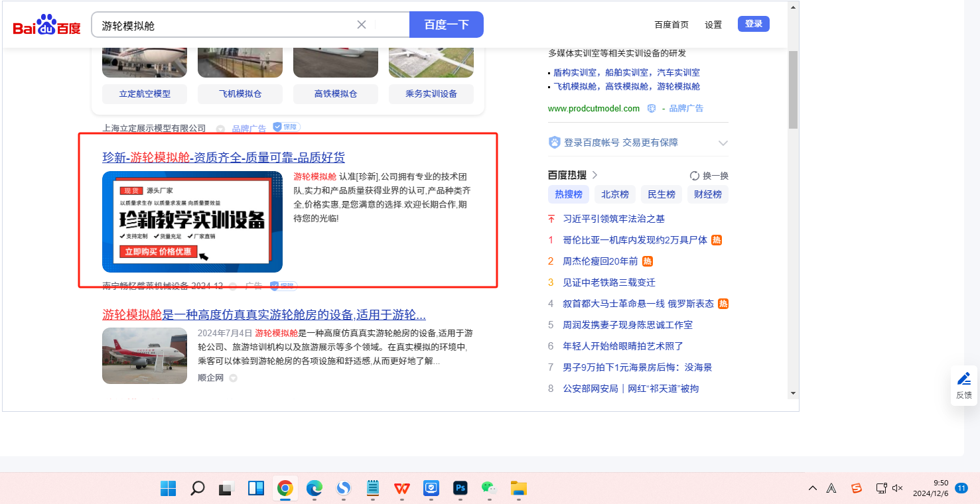Click the Baidu logo
The image size is (980, 504).
pyautogui.click(x=46, y=26)
